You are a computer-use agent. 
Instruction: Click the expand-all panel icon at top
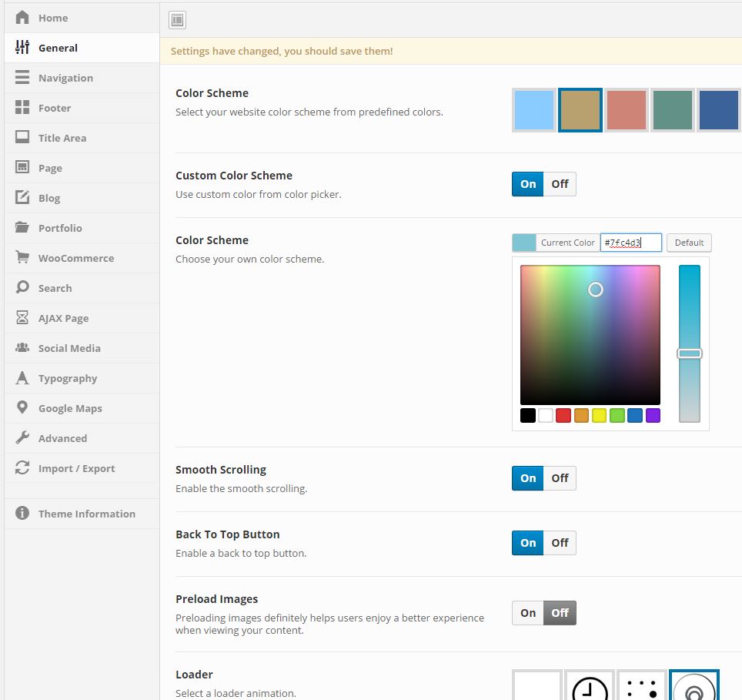pos(177,20)
